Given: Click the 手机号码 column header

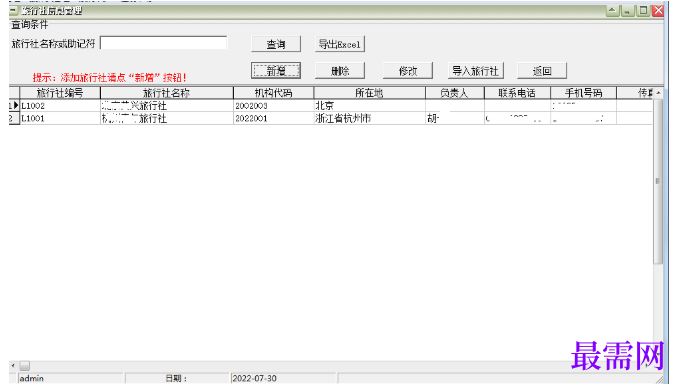Looking at the screenshot, I should 584,93.
